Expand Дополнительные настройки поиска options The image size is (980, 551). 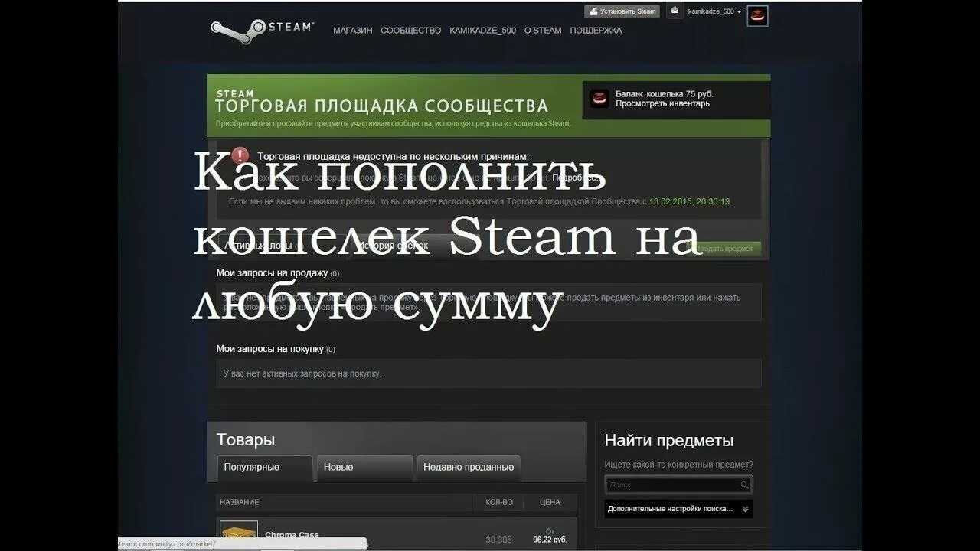click(x=678, y=509)
